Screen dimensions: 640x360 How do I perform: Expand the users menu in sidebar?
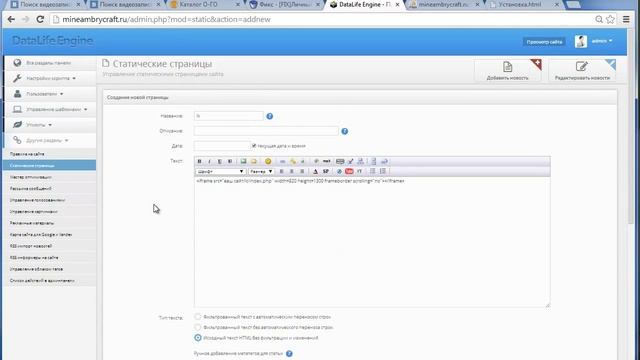point(50,94)
